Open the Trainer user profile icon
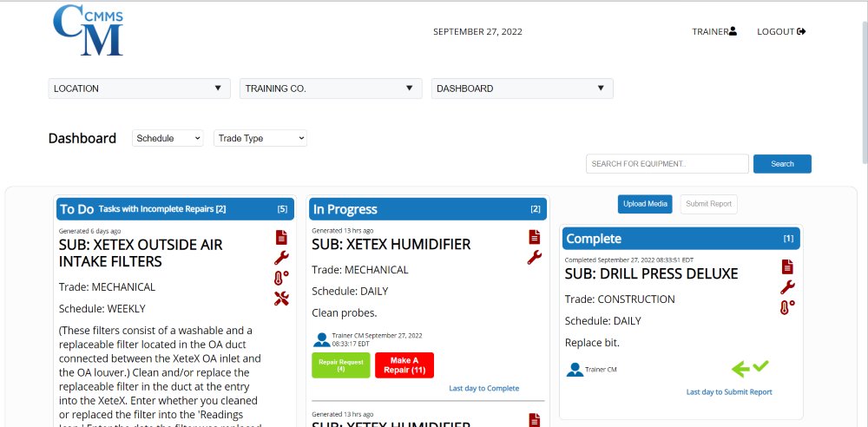The height and width of the screenshot is (427, 868). 733,31
